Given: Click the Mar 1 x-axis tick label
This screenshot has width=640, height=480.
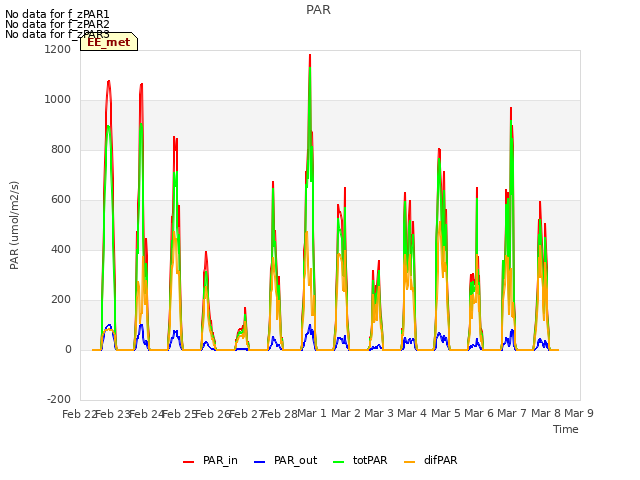Looking at the screenshot, I should pos(312,413).
